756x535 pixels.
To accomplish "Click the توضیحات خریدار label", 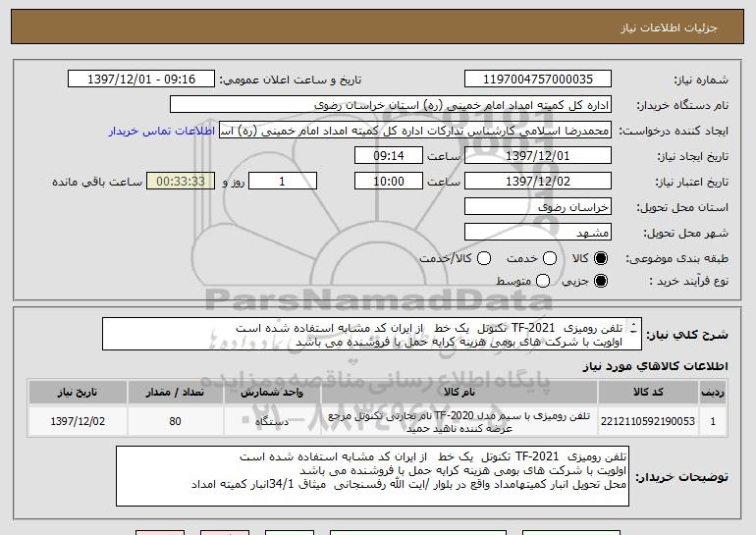I will tap(681, 477).
